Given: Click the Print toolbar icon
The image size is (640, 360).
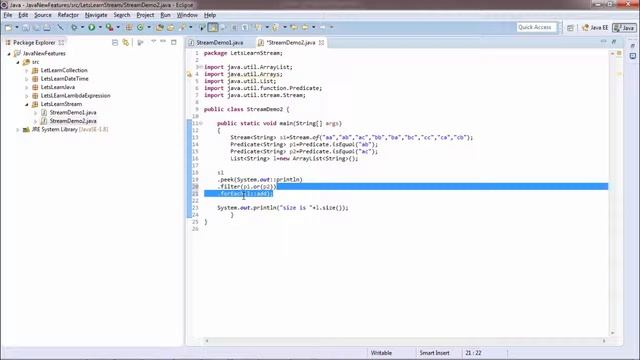Looking at the screenshot, I should tap(47, 27).
